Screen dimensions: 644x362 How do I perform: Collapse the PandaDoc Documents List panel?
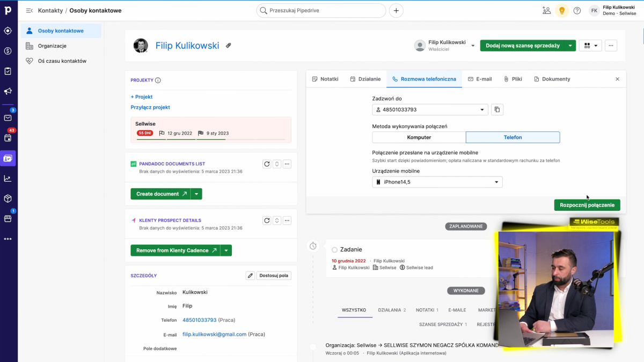(x=277, y=164)
